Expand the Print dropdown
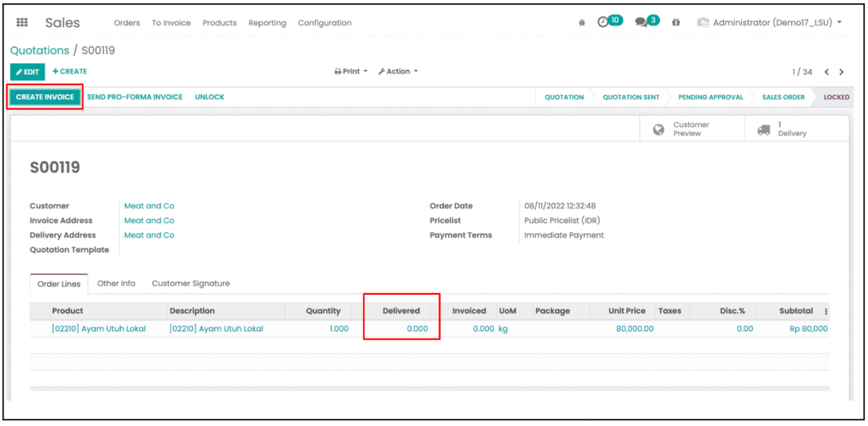868x426 pixels. [351, 71]
